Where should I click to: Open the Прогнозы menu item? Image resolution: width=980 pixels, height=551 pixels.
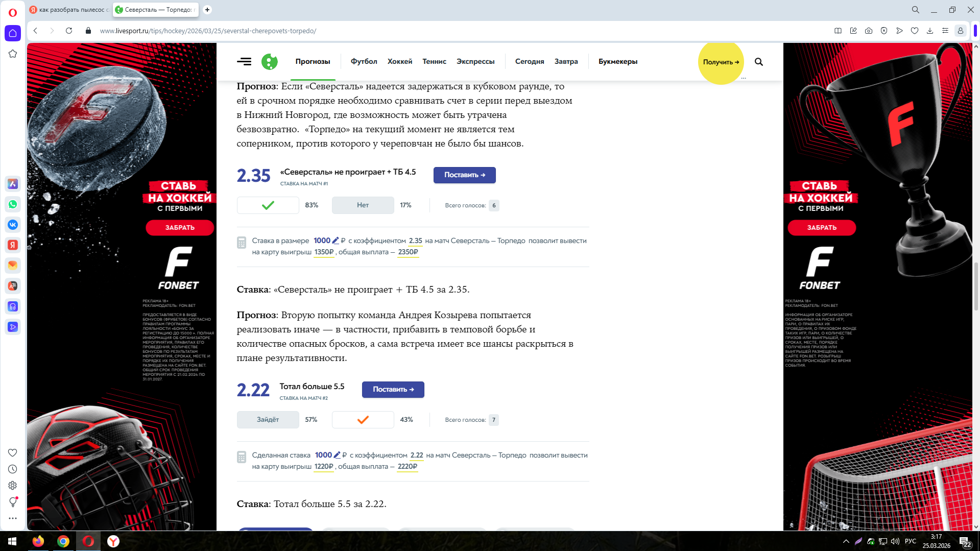coord(313,62)
